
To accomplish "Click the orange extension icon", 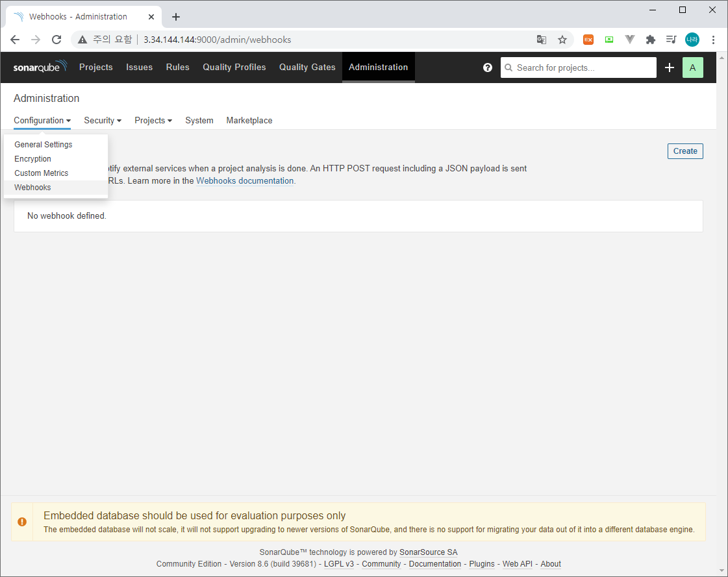I will pos(588,40).
